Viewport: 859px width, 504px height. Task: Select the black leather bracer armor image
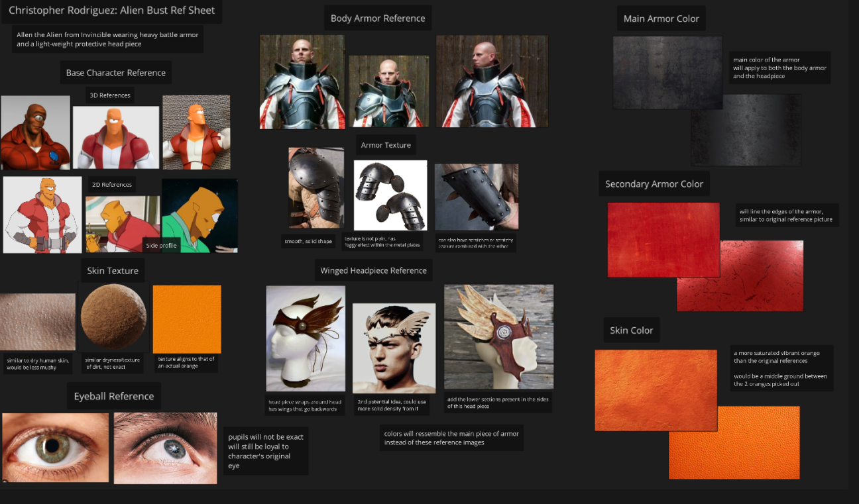pos(477,197)
